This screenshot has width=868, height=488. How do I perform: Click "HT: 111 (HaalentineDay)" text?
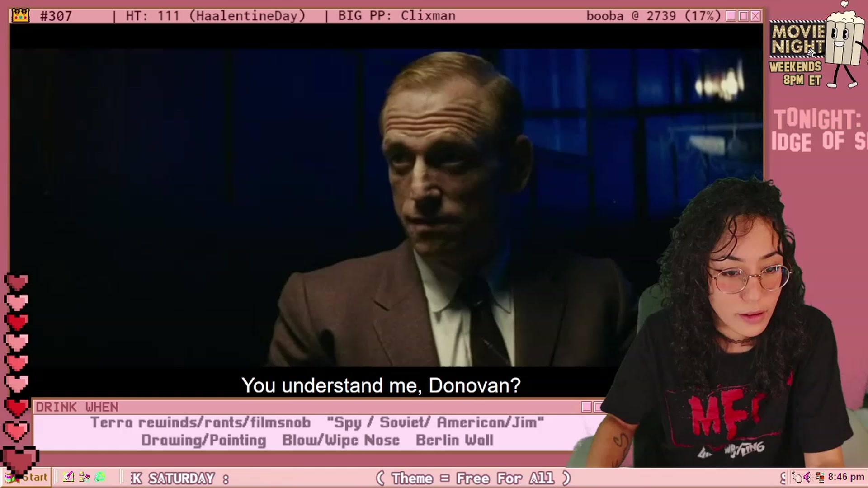pyautogui.click(x=216, y=16)
